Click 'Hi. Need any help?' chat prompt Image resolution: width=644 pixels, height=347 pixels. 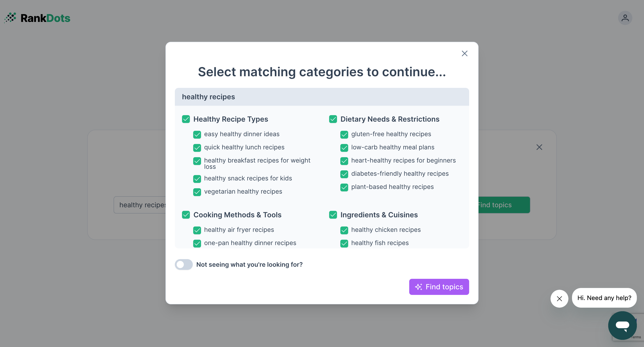pyautogui.click(x=604, y=298)
